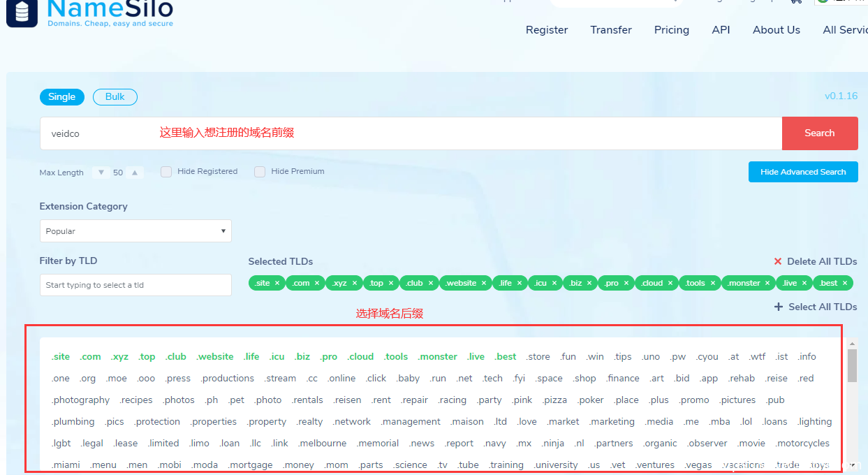Increase Max Length with the up arrow
Image resolution: width=868 pixels, height=475 pixels.
click(x=135, y=173)
